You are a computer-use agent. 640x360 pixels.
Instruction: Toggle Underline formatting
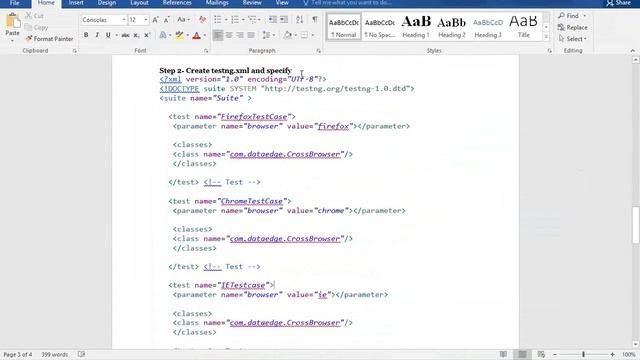[x=108, y=35]
